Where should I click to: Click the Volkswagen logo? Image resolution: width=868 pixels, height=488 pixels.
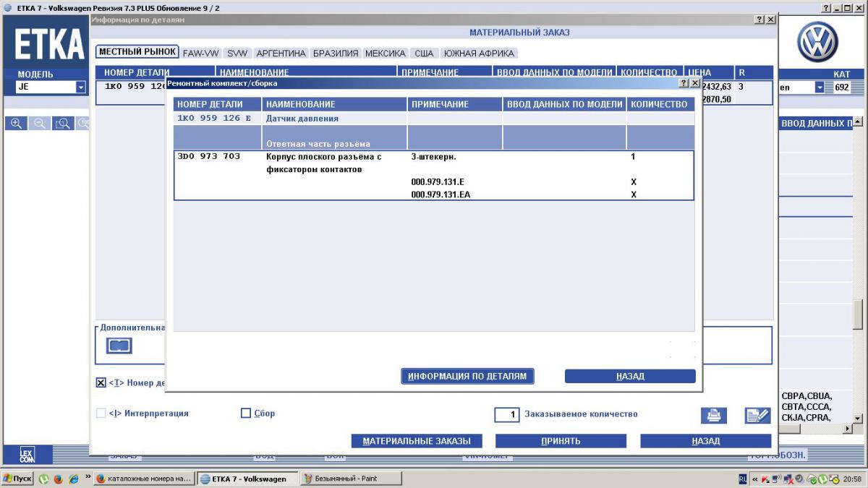pos(817,43)
